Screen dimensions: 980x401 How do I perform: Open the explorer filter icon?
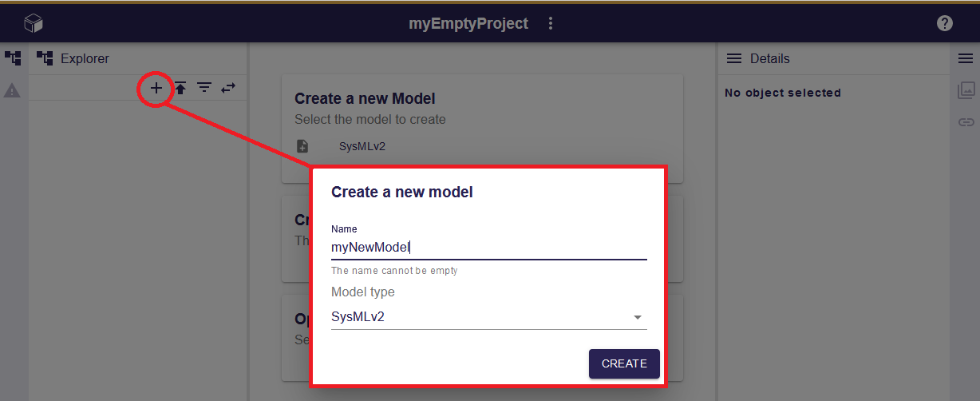point(205,88)
